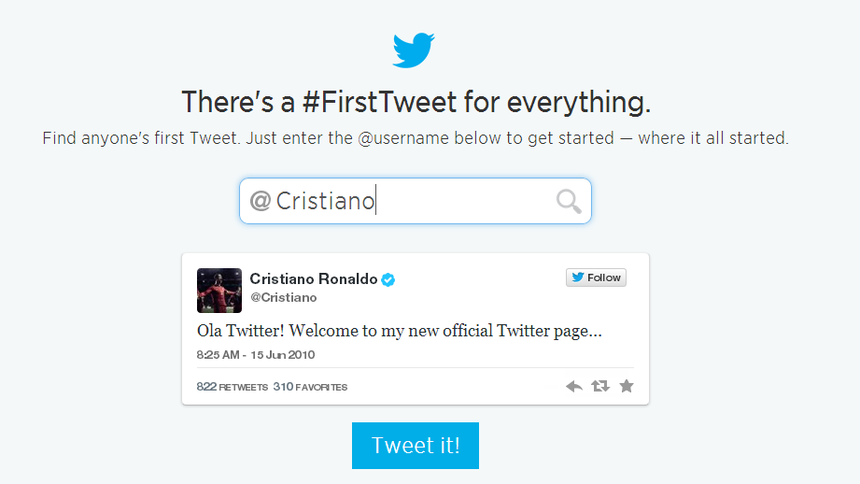This screenshot has height=484, width=860.
Task: Favorite the tweet with the star icon
Action: [x=626, y=386]
